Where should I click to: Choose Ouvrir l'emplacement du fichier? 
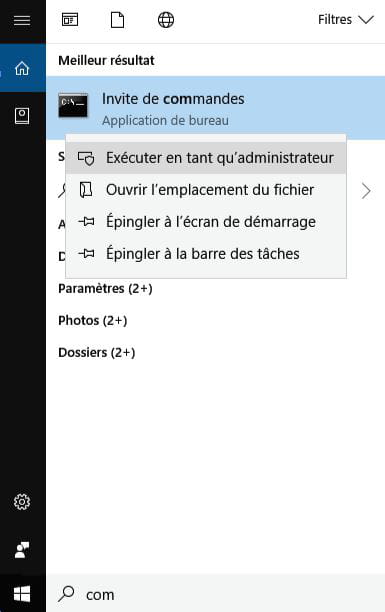206,190
